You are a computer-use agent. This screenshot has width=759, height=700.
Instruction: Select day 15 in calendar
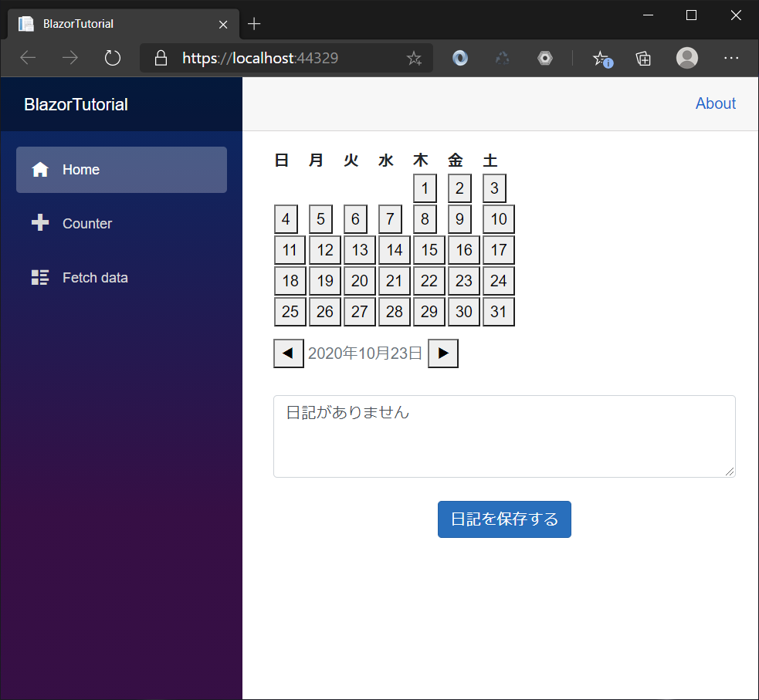click(x=429, y=250)
